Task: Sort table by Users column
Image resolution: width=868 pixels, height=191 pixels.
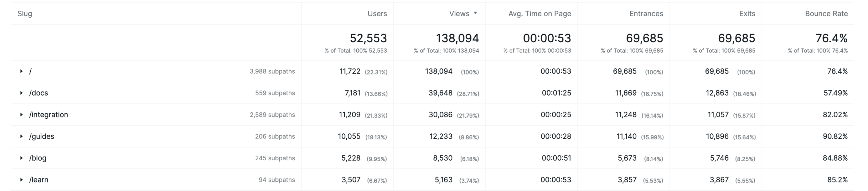Action: click(x=377, y=14)
